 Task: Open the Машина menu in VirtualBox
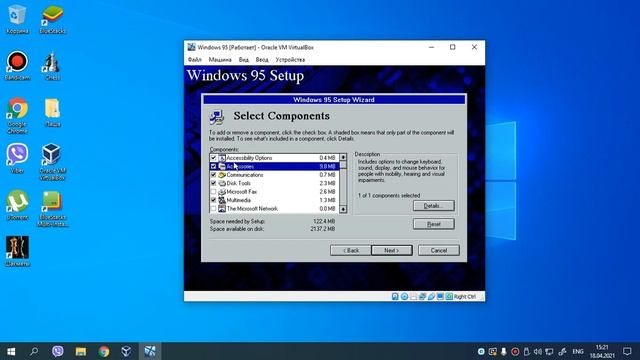tap(220, 60)
